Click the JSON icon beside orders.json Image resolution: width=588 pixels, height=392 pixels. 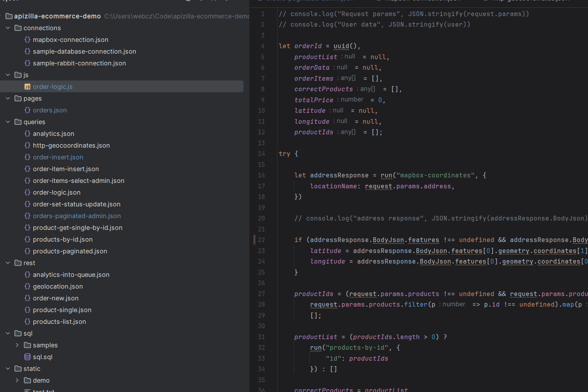27,110
